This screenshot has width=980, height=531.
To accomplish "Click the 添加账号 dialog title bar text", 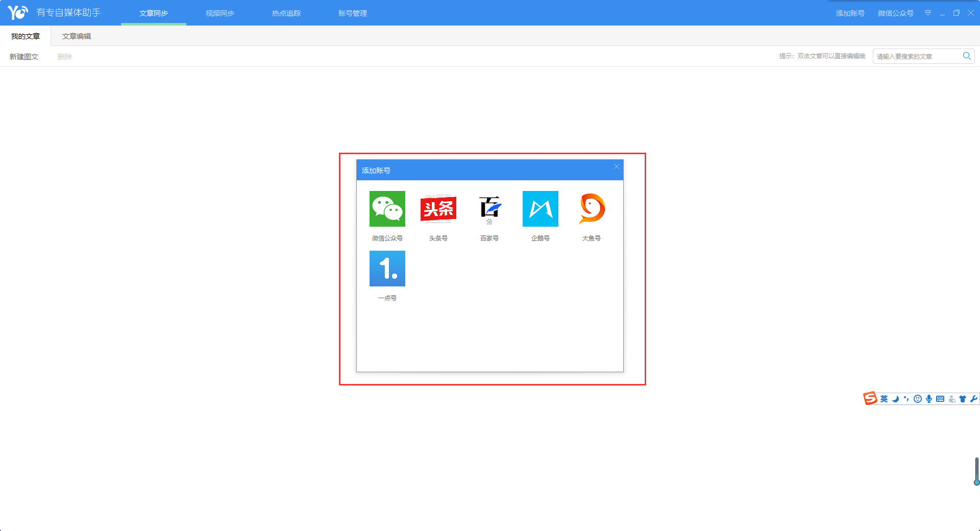I will pyautogui.click(x=376, y=171).
